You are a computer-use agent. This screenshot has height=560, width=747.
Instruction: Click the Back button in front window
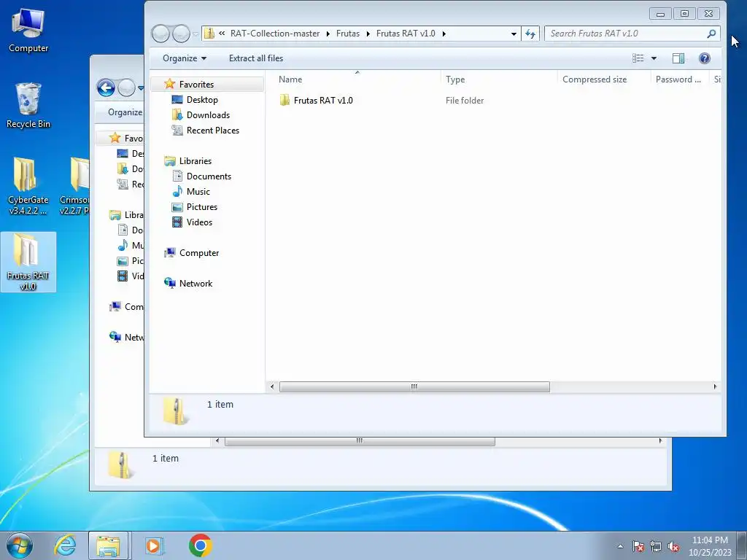pyautogui.click(x=160, y=34)
